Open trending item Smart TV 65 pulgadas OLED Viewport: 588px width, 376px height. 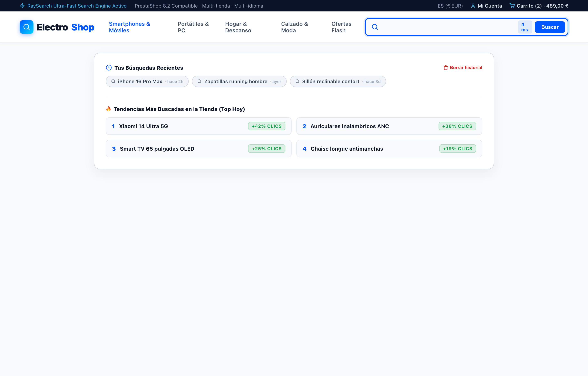tap(198, 149)
